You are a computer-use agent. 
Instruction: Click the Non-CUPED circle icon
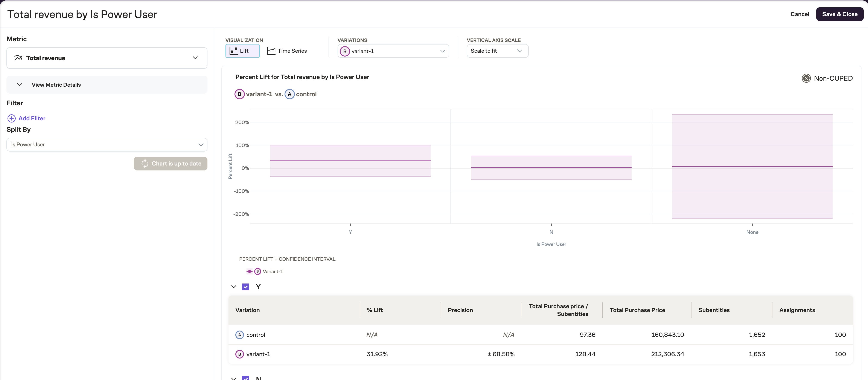pos(806,78)
